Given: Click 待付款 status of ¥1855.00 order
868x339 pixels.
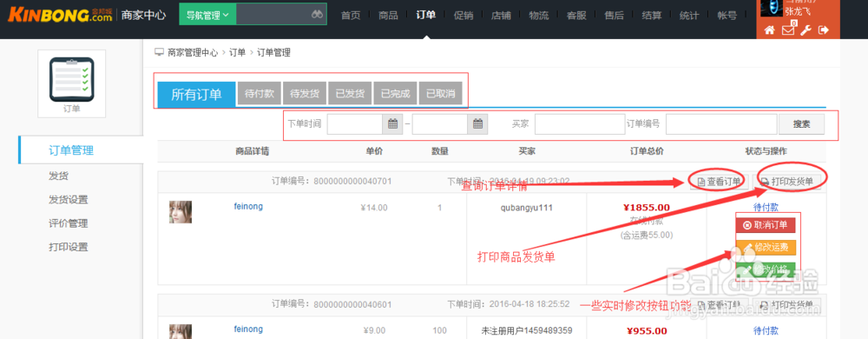Looking at the screenshot, I should click(766, 207).
